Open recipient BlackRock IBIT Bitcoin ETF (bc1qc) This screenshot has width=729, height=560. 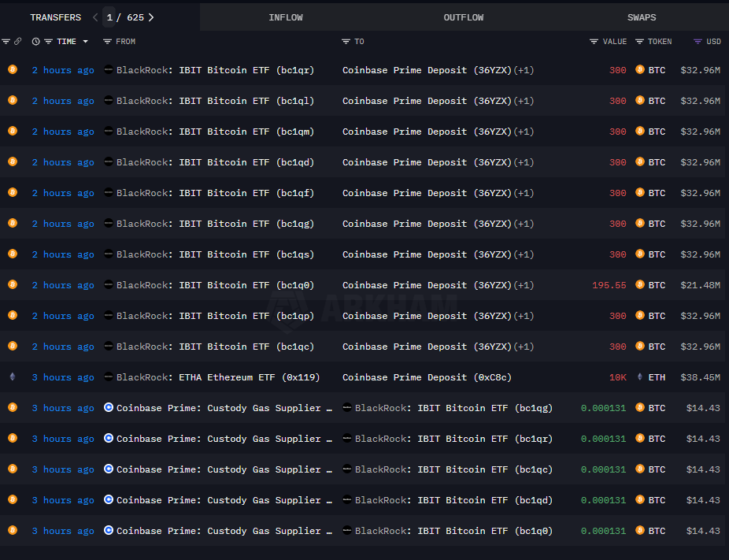click(453, 469)
